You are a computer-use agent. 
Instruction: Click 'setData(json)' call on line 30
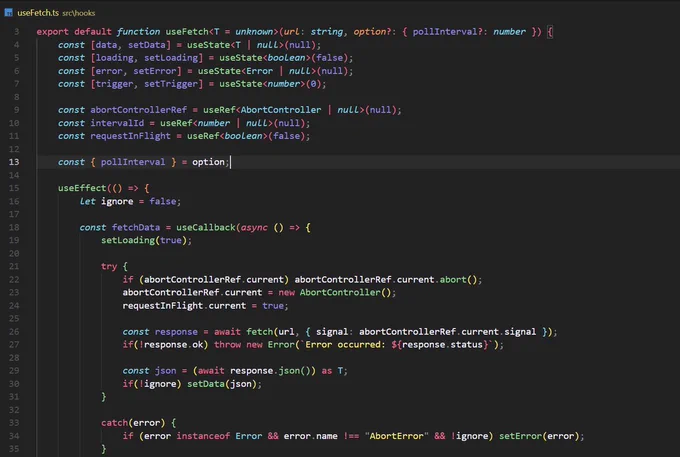222,384
